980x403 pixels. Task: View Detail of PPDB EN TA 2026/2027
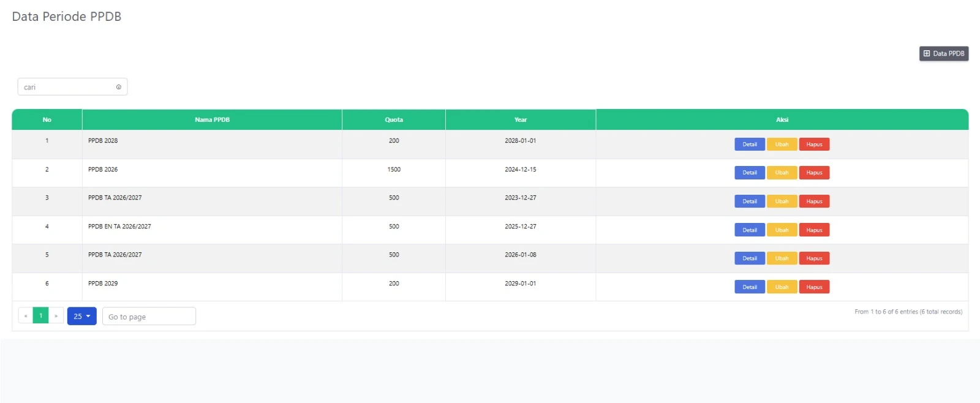749,230
